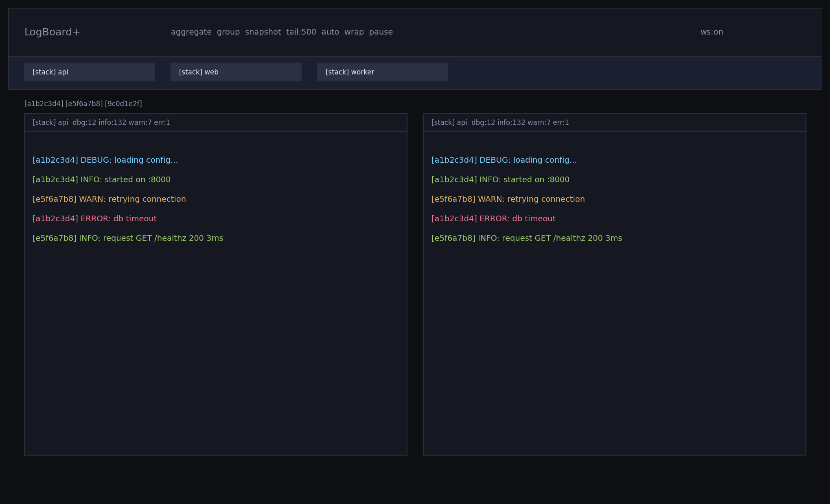
Task: Switch to the [stack] web tab
Action: click(x=236, y=72)
